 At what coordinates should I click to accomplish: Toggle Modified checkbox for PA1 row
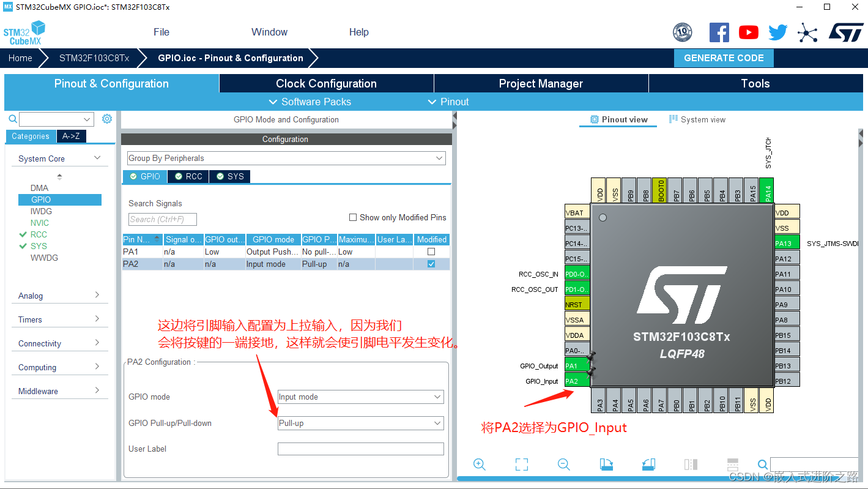[x=431, y=252]
